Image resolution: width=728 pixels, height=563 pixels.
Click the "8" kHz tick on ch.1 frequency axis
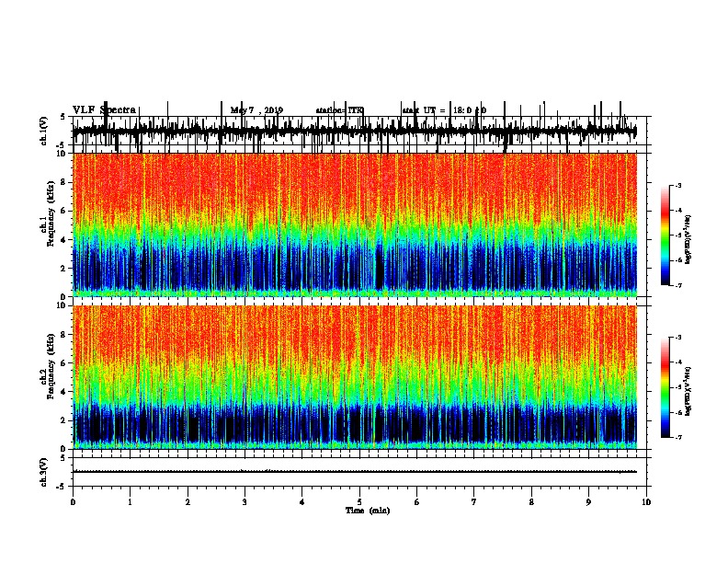click(x=64, y=182)
